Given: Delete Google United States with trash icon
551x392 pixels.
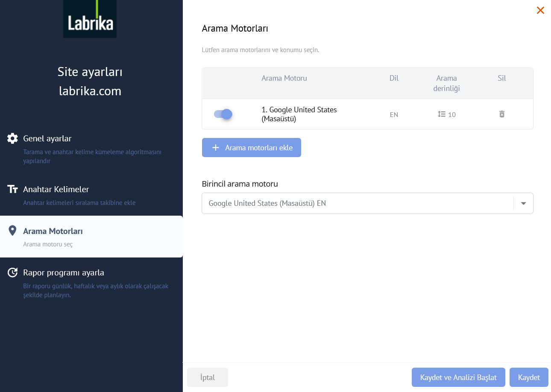Looking at the screenshot, I should pos(502,114).
